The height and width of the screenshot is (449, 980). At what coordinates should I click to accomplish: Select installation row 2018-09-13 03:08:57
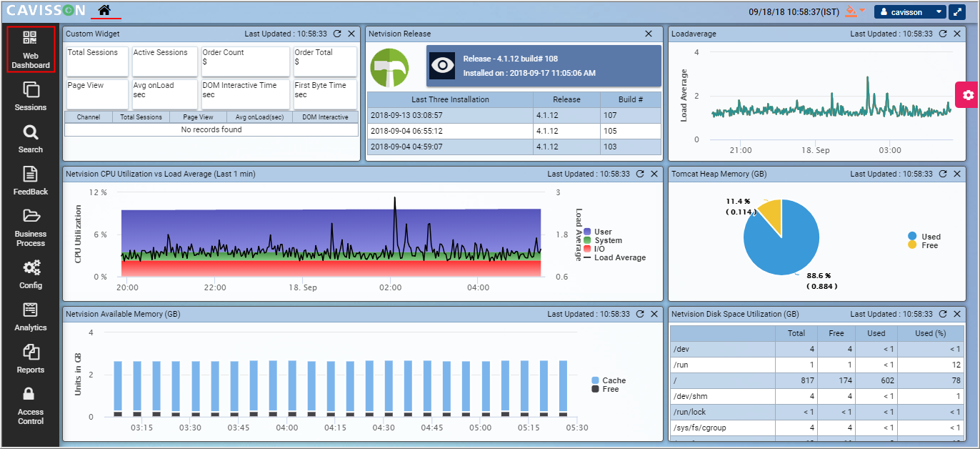(514, 115)
